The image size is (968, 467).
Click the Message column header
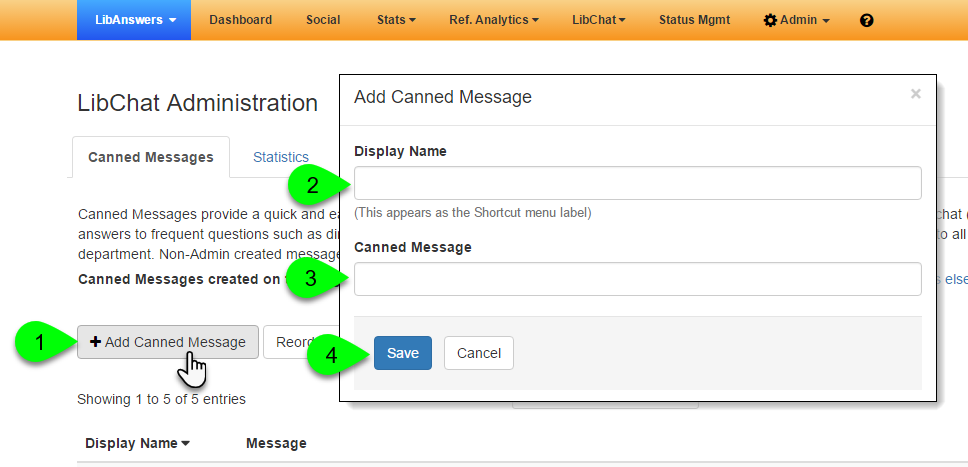276,443
